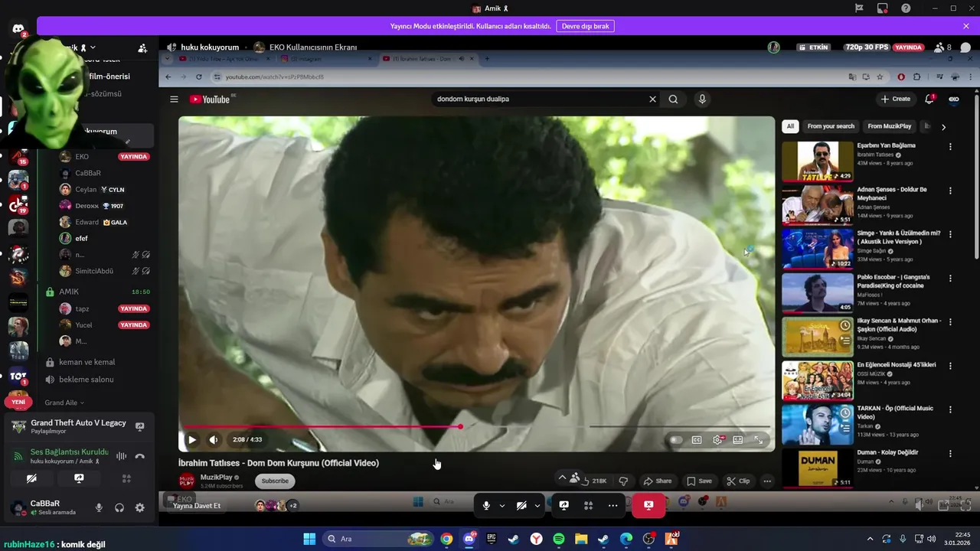This screenshot has height=551, width=980.
Task: Subscribe to the MuzikPlay channel
Action: pyautogui.click(x=275, y=481)
